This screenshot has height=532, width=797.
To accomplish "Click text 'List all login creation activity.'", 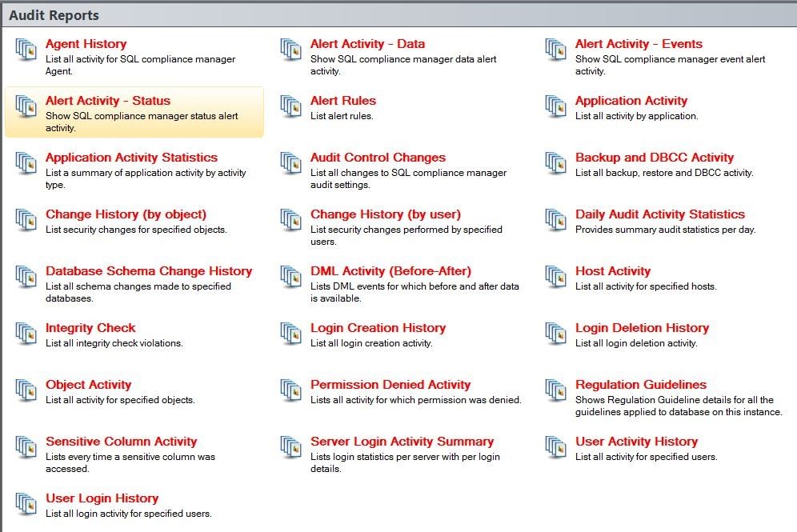I will 371,343.
